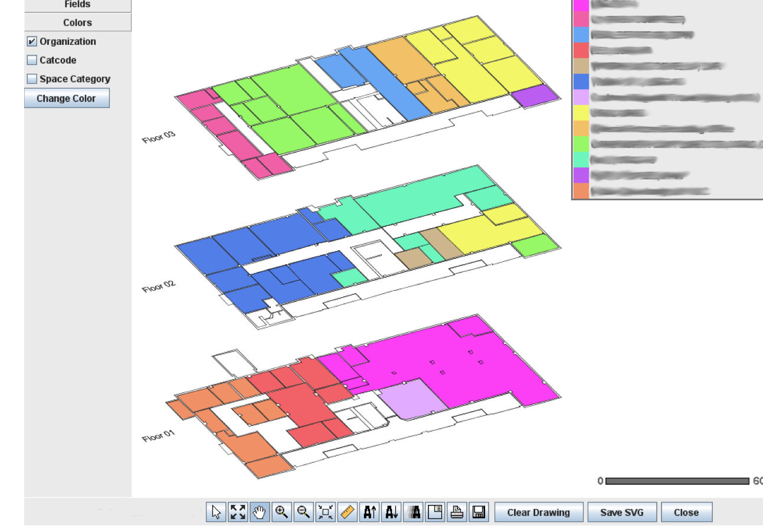The image size is (763, 532).
Task: Select the purple legend swatch
Action: (x=581, y=175)
